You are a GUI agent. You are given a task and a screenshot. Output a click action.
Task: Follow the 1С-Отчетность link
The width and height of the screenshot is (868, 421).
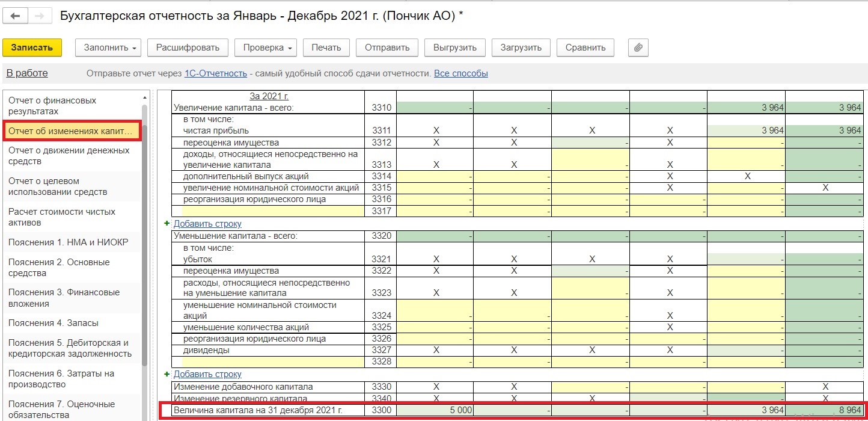point(216,73)
